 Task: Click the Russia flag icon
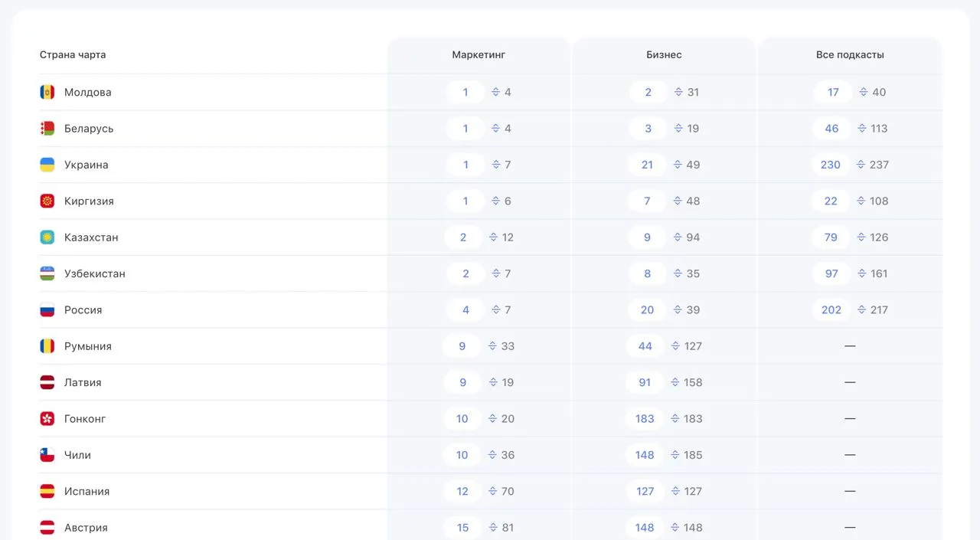tap(47, 310)
